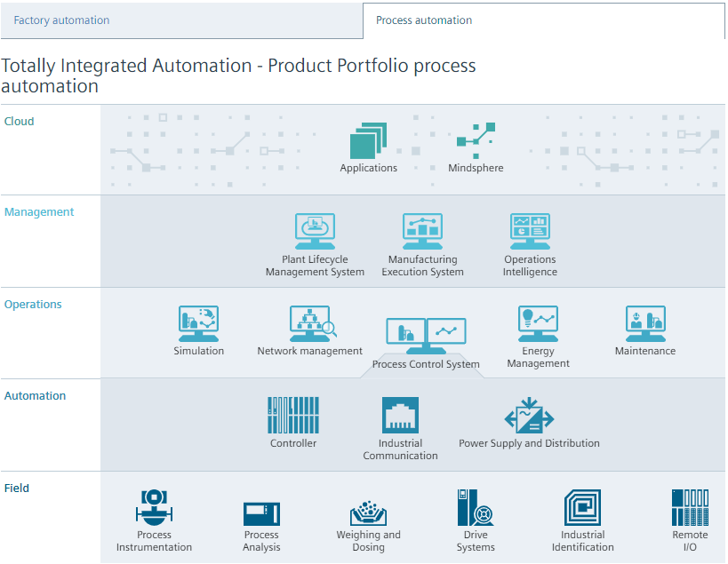Select the Controller rack icon
The height and width of the screenshot is (564, 728).
click(293, 416)
